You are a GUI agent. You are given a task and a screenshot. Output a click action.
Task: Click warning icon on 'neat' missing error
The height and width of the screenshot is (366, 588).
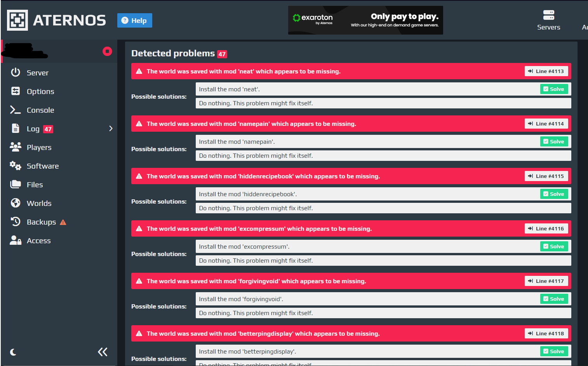[139, 71]
